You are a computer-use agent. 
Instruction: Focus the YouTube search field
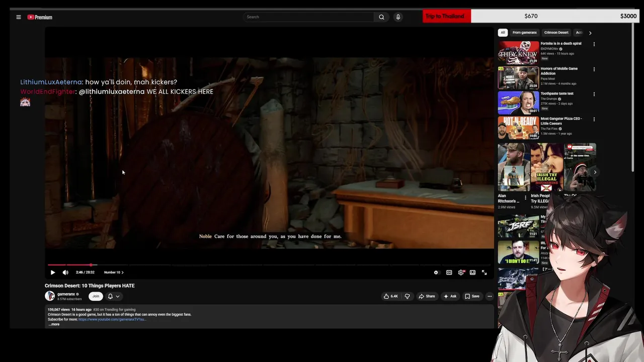click(309, 17)
